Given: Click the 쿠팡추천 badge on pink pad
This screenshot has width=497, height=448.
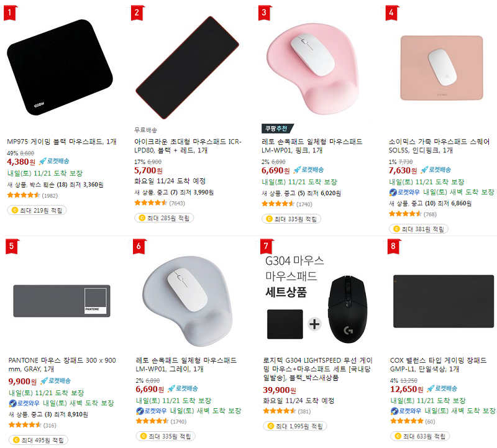Looking at the screenshot, I should pyautogui.click(x=277, y=129).
